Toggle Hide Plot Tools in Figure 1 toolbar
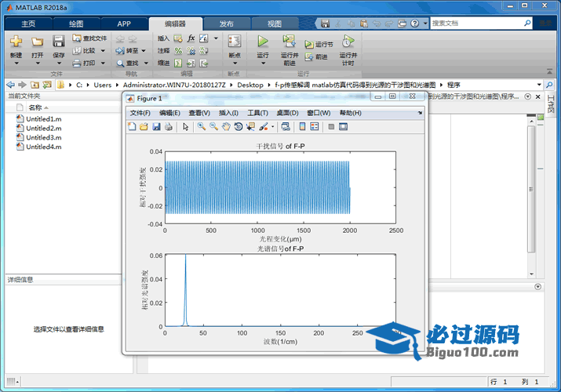The height and width of the screenshot is (392, 561). tap(331, 126)
